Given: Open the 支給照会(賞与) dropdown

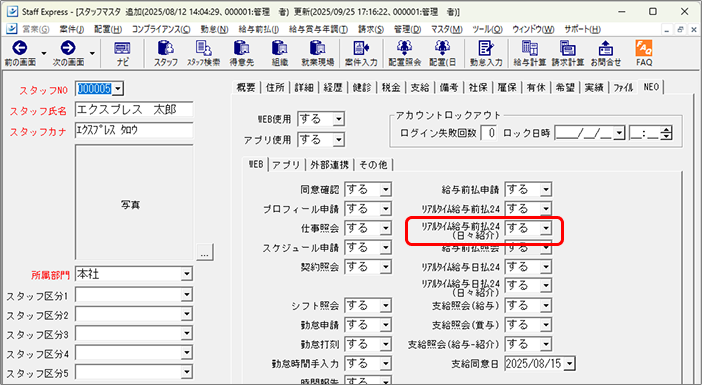Looking at the screenshot, I should 546,325.
